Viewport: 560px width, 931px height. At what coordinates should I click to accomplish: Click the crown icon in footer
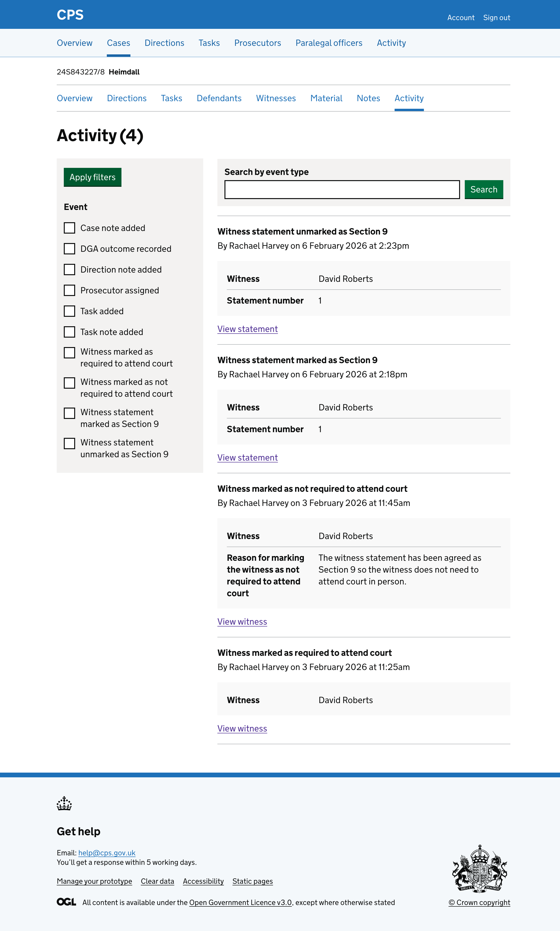coord(64,803)
